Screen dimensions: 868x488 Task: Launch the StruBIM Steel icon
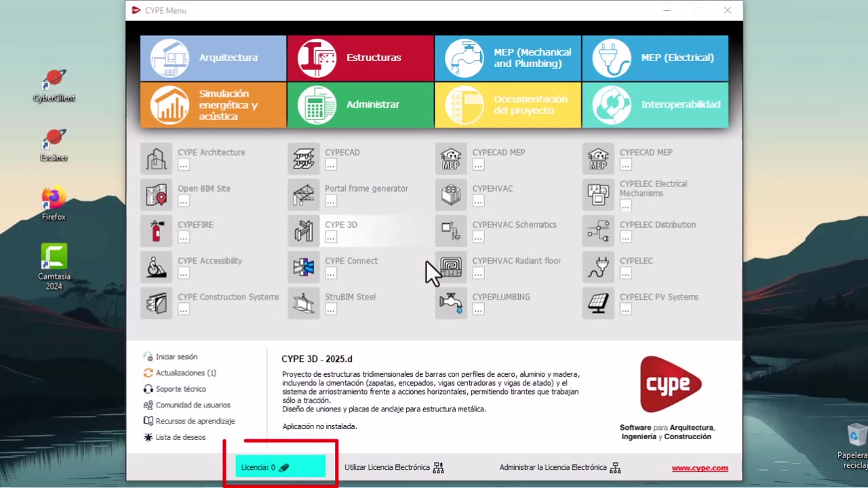pos(304,303)
